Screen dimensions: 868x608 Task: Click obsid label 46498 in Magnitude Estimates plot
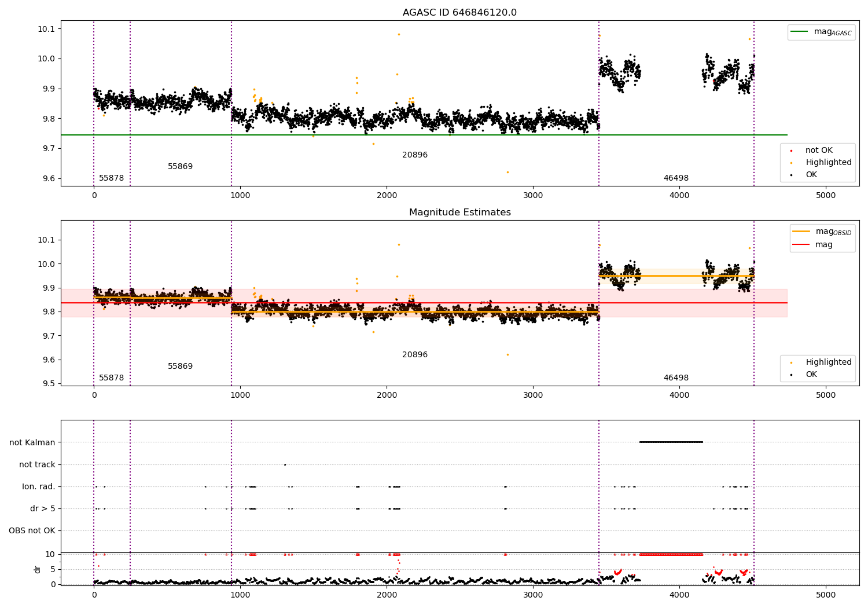coord(676,378)
